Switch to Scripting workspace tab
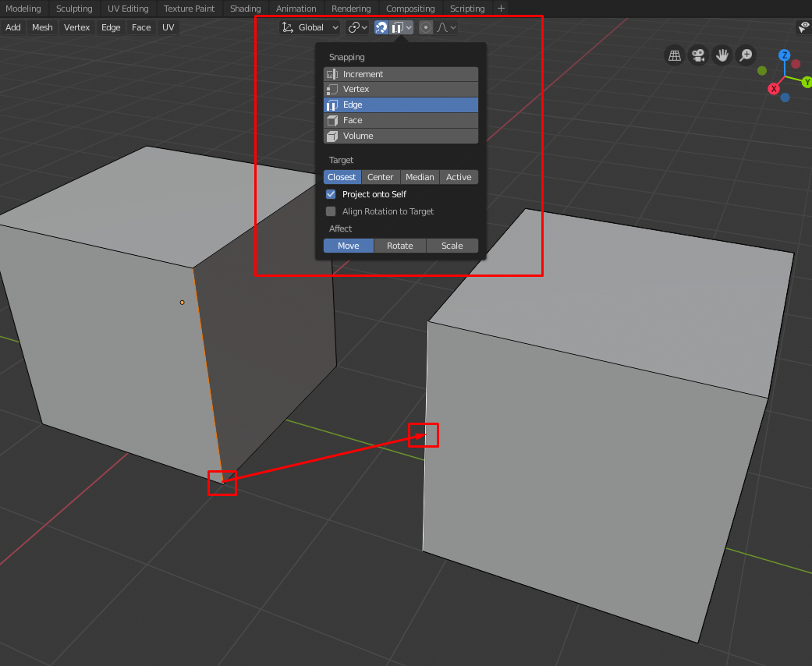 [x=467, y=9]
